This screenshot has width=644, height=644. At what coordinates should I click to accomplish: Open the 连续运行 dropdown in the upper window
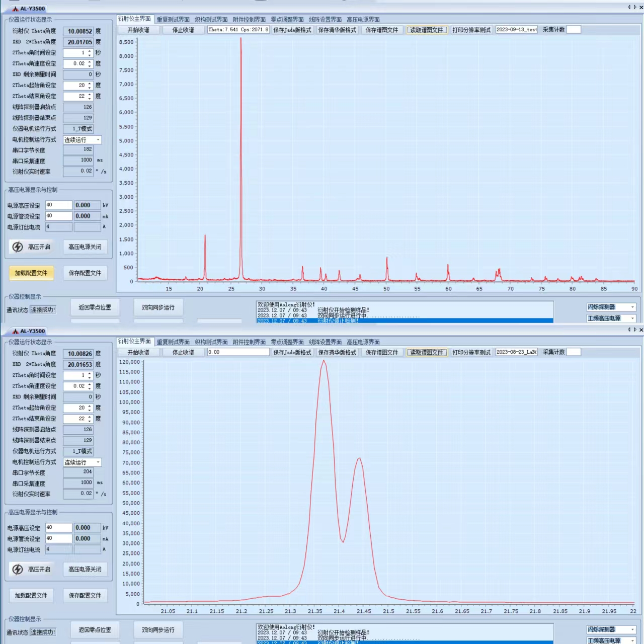point(98,140)
